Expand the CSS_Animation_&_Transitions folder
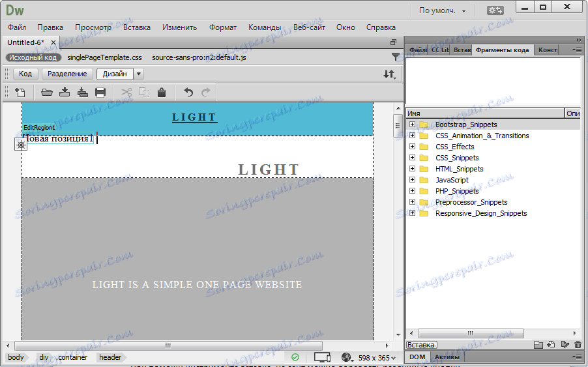 tap(412, 136)
